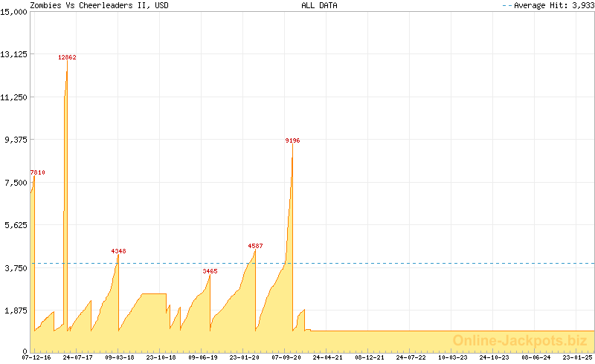Click the y-axis value 5,625
The height and width of the screenshot is (364, 595).
(x=16, y=225)
